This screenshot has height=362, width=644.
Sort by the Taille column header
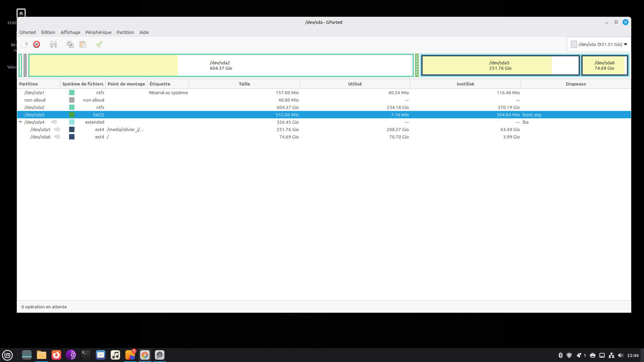click(x=244, y=84)
